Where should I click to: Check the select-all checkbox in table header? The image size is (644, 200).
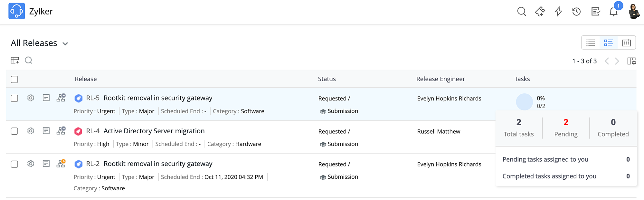click(x=14, y=79)
